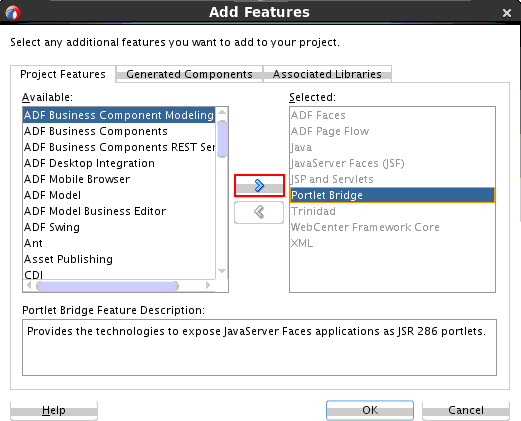Click Available list scroll down arrow
This screenshot has height=421, width=521.
coord(222,271)
